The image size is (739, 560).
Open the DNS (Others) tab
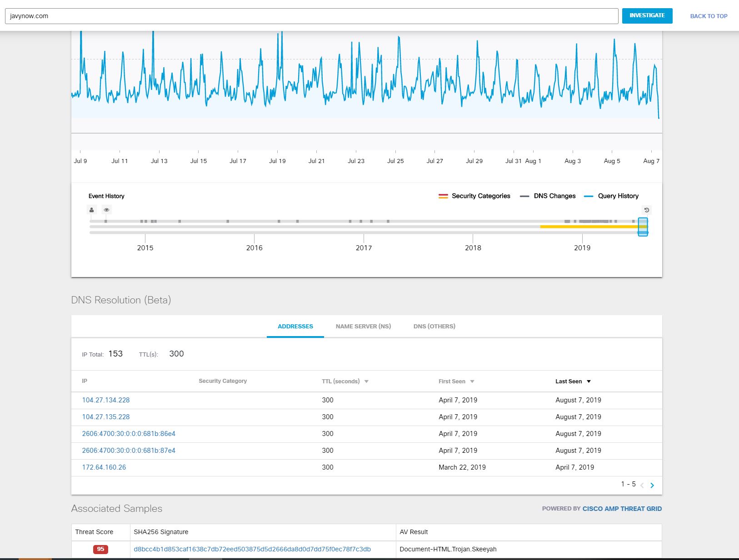(x=434, y=326)
